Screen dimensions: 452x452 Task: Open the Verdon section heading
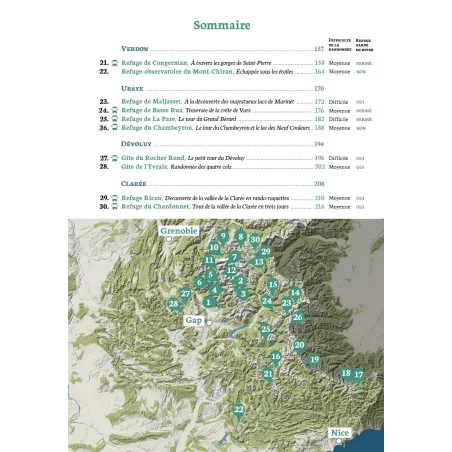point(135,49)
